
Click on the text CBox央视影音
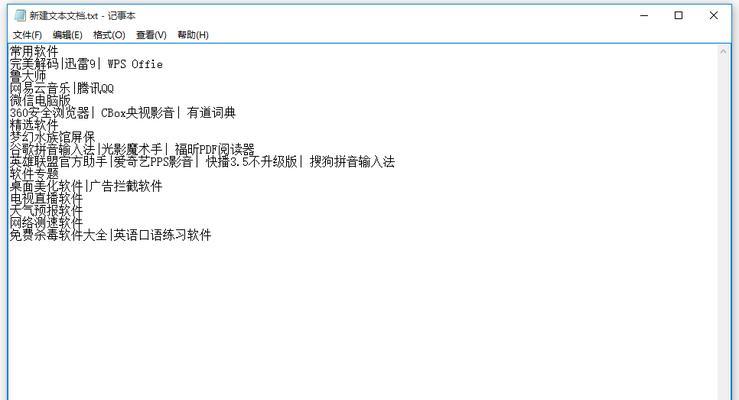tap(138, 113)
